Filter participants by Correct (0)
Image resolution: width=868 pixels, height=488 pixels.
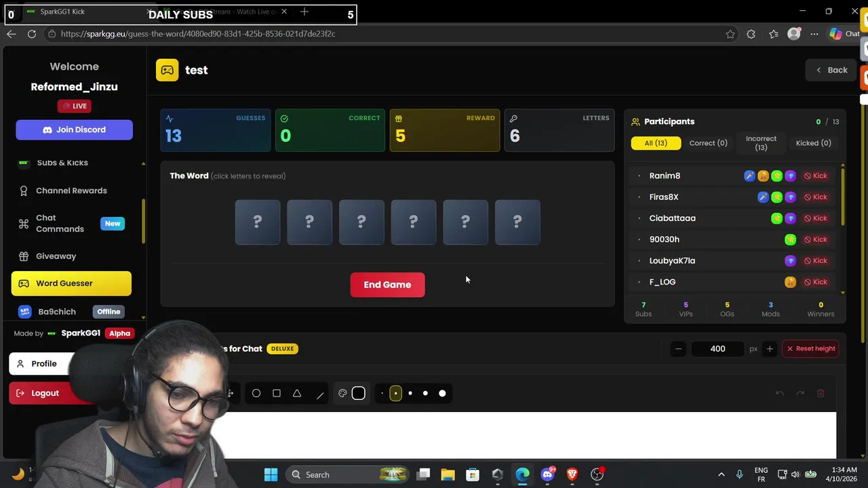[708, 143]
